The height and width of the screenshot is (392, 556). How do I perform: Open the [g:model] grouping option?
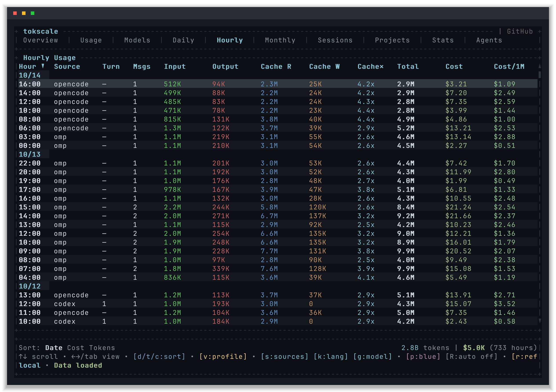click(x=372, y=356)
